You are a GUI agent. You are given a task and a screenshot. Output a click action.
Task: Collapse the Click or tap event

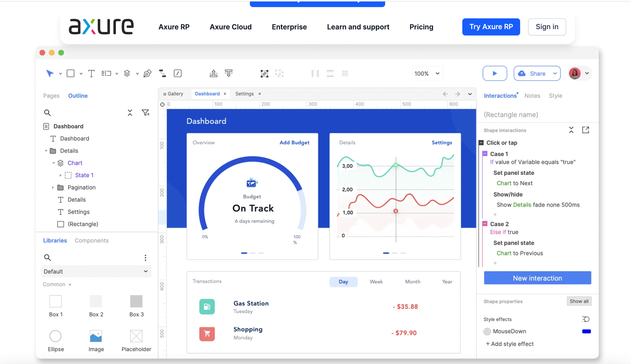click(481, 143)
